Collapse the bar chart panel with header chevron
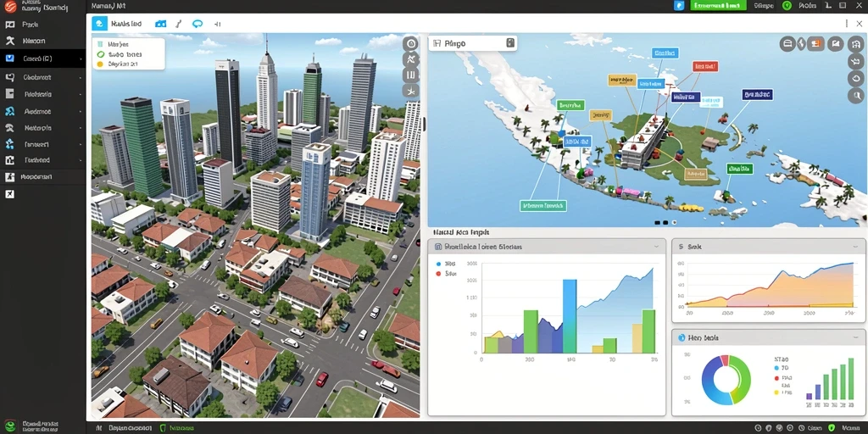This screenshot has width=868, height=434. (x=657, y=247)
